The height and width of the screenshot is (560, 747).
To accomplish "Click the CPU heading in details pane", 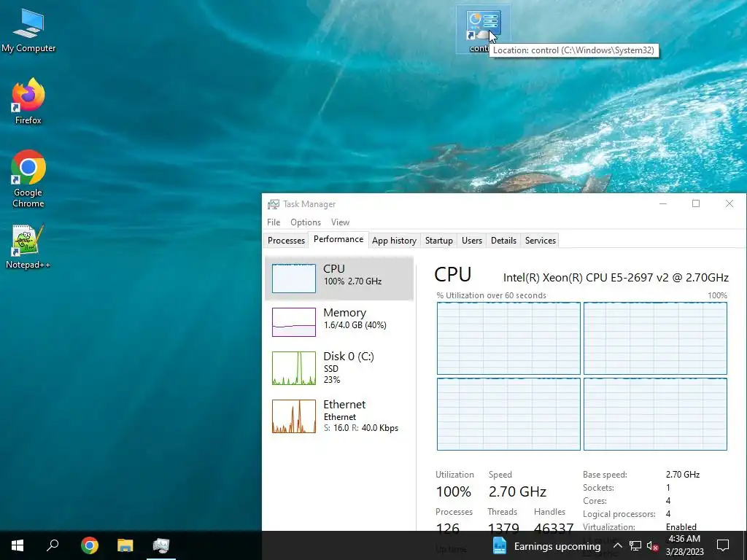I will tap(452, 275).
